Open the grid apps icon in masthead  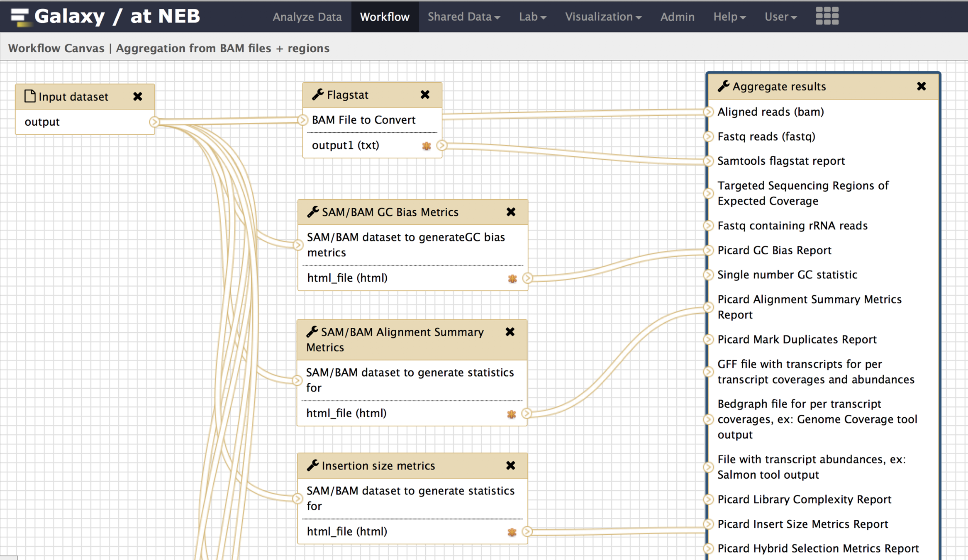pos(827,17)
